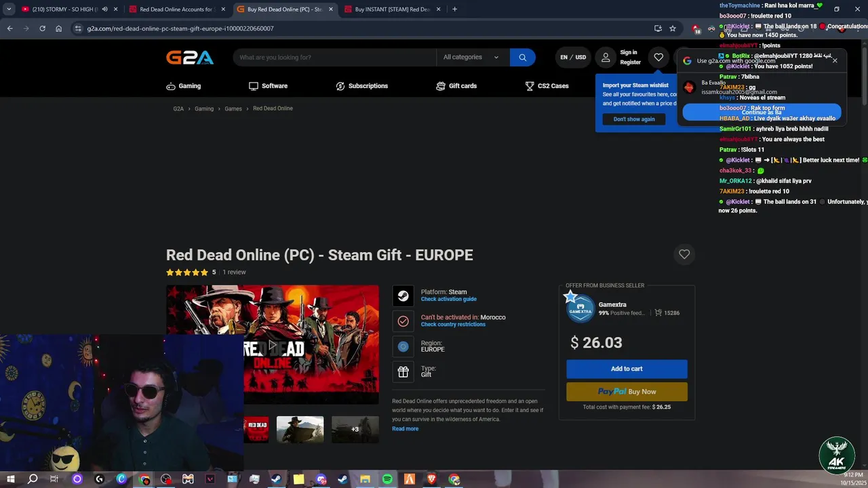
Task: Click Register link
Action: pos(630,62)
